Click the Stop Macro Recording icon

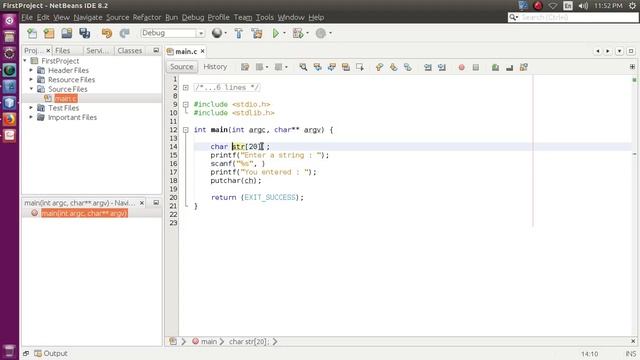(476, 67)
